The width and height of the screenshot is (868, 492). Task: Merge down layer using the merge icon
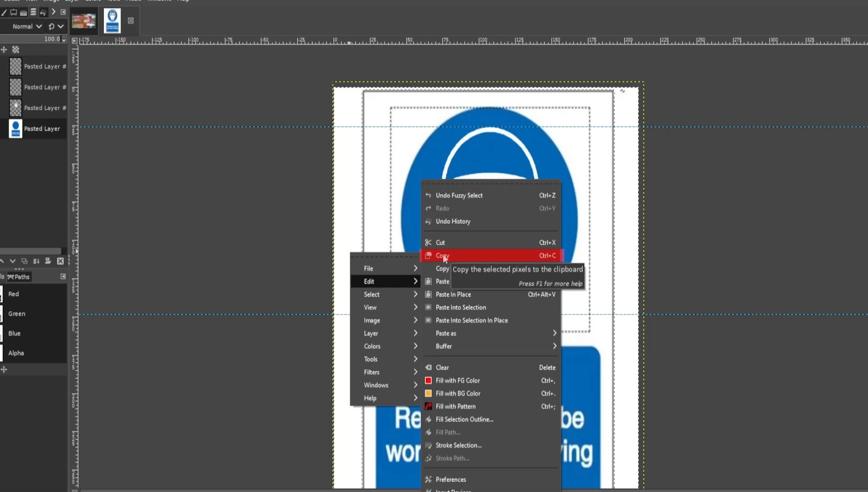point(36,261)
